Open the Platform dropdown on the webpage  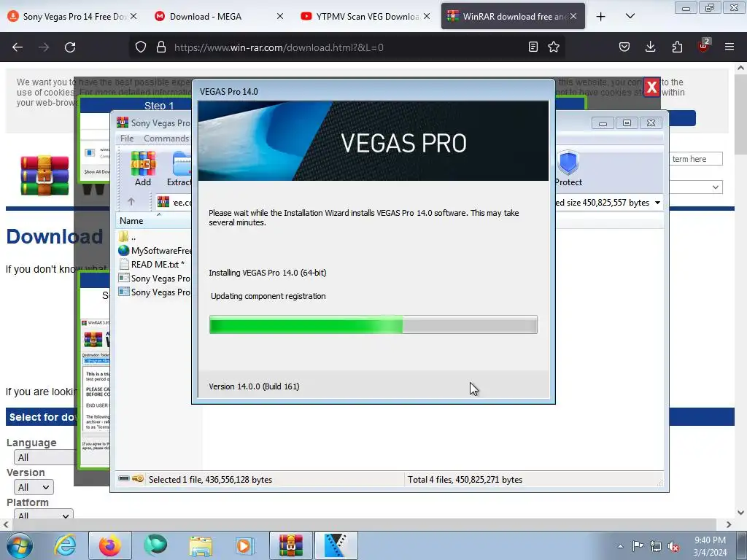[x=43, y=514]
